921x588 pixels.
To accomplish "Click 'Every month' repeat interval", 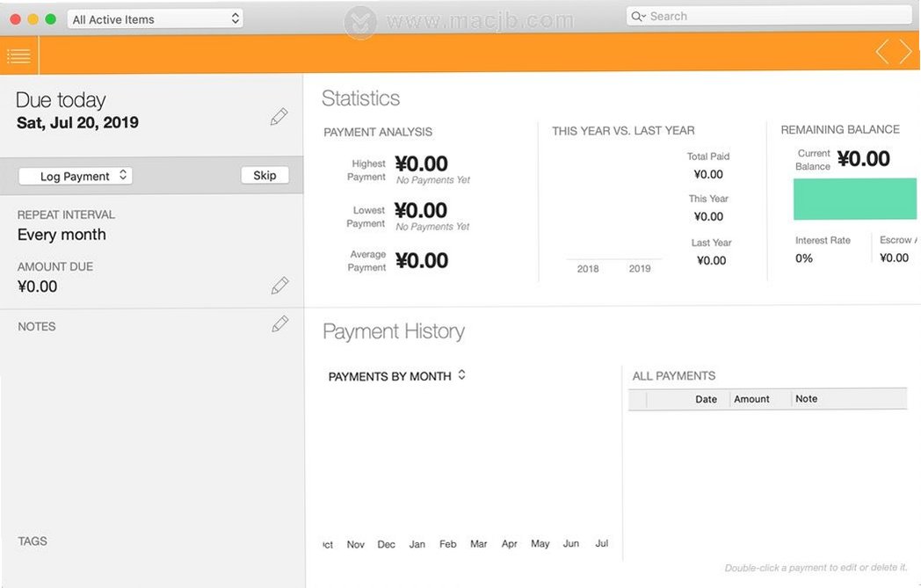I will [62, 235].
